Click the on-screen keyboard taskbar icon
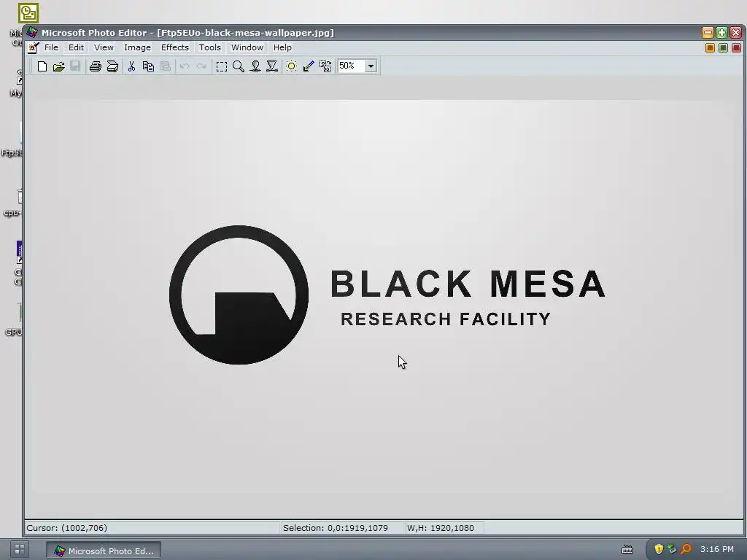 tap(627, 550)
